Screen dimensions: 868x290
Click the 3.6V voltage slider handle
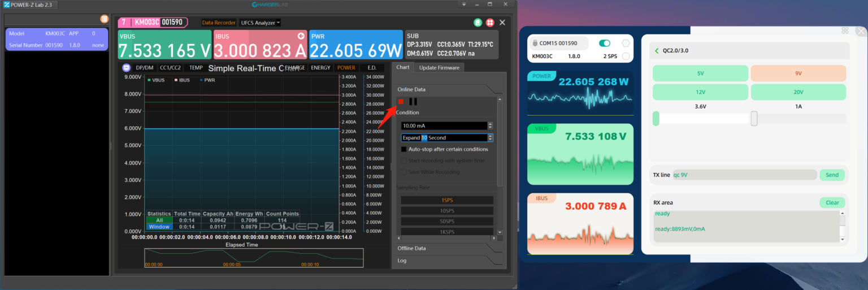click(x=656, y=118)
